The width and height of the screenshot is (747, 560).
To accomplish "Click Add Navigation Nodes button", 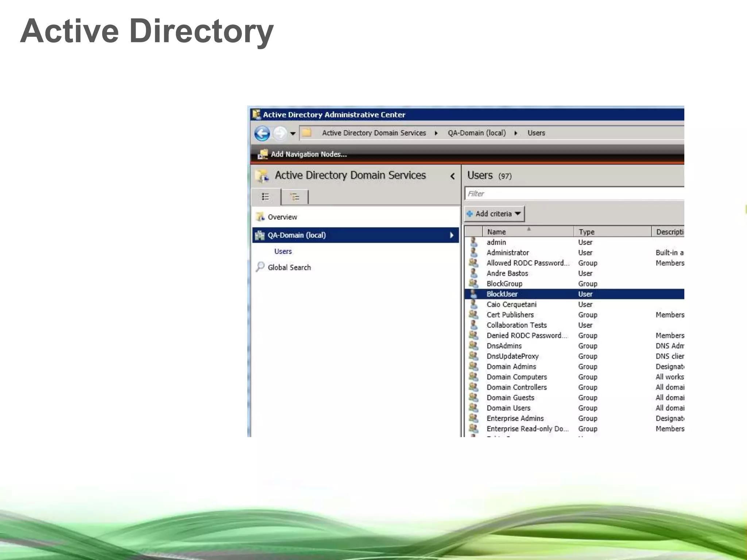I will [303, 154].
